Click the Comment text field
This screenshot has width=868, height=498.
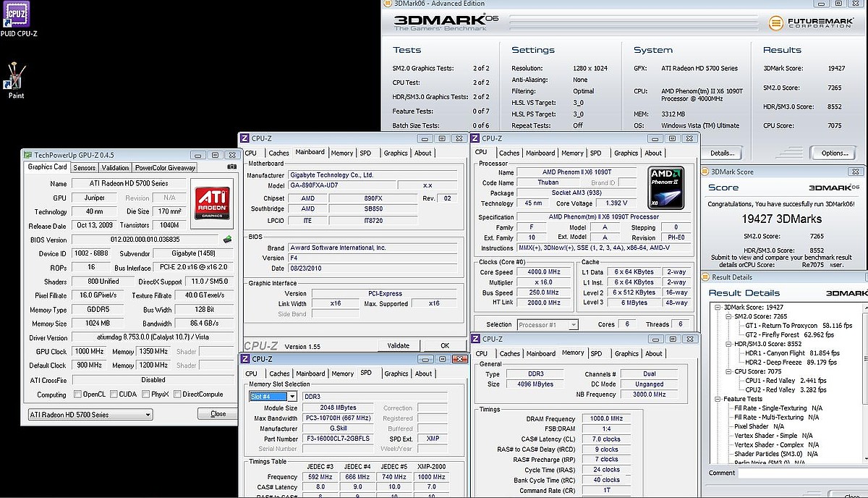(803, 473)
